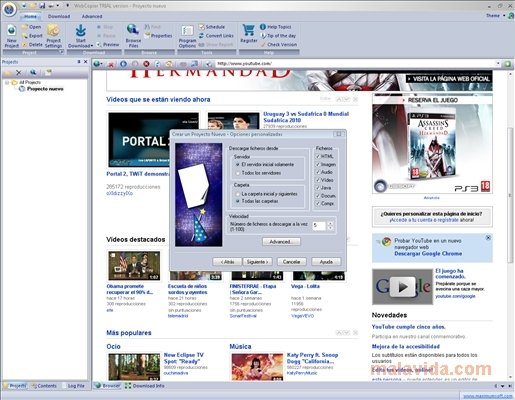Click the '< Atrás' button

click(227, 262)
